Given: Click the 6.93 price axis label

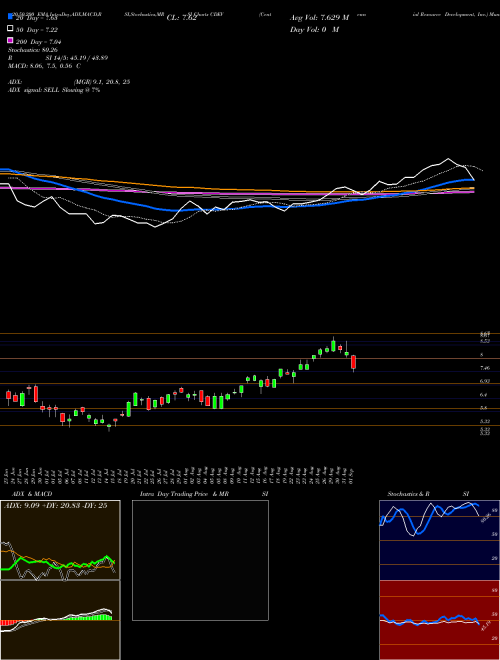Looking at the screenshot, I should 485,381.
